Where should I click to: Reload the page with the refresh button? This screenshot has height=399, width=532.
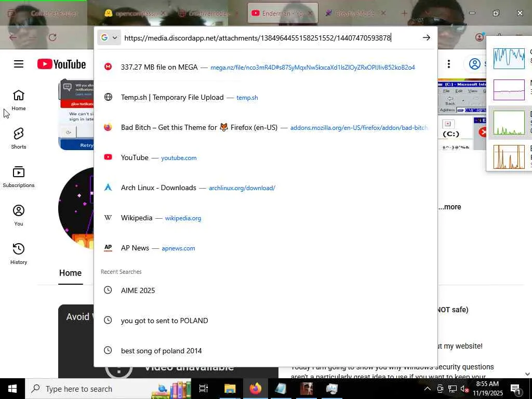[x=52, y=37]
